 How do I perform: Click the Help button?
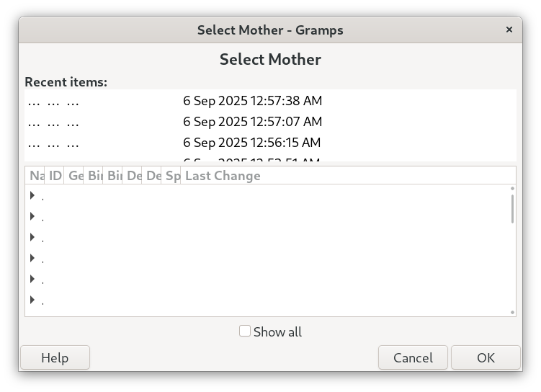(55, 357)
